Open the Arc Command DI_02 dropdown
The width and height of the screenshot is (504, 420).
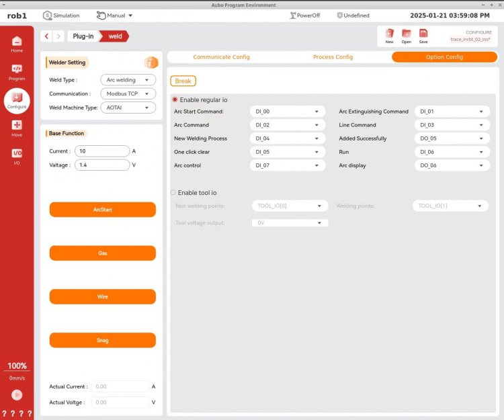pos(288,125)
